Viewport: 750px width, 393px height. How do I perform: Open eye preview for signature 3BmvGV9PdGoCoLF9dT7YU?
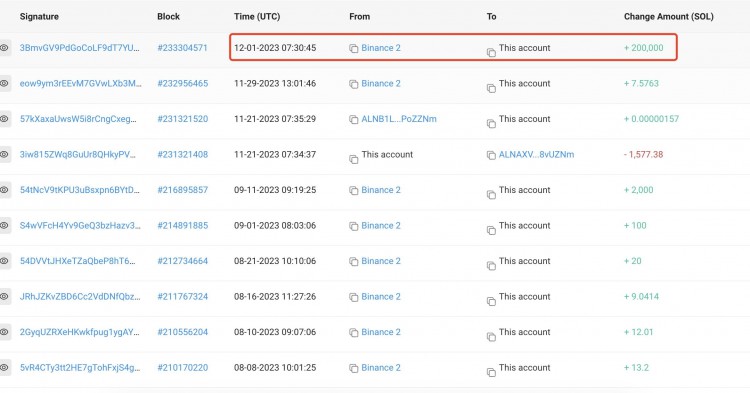[x=4, y=48]
